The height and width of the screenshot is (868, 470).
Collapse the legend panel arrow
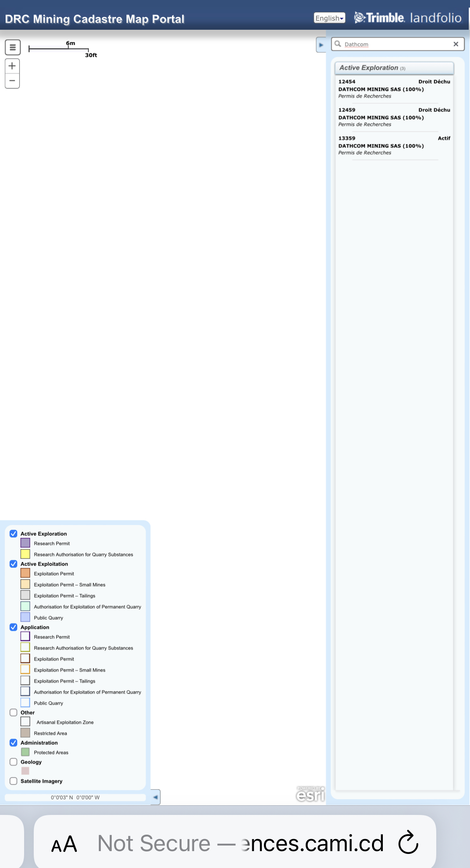(x=155, y=797)
